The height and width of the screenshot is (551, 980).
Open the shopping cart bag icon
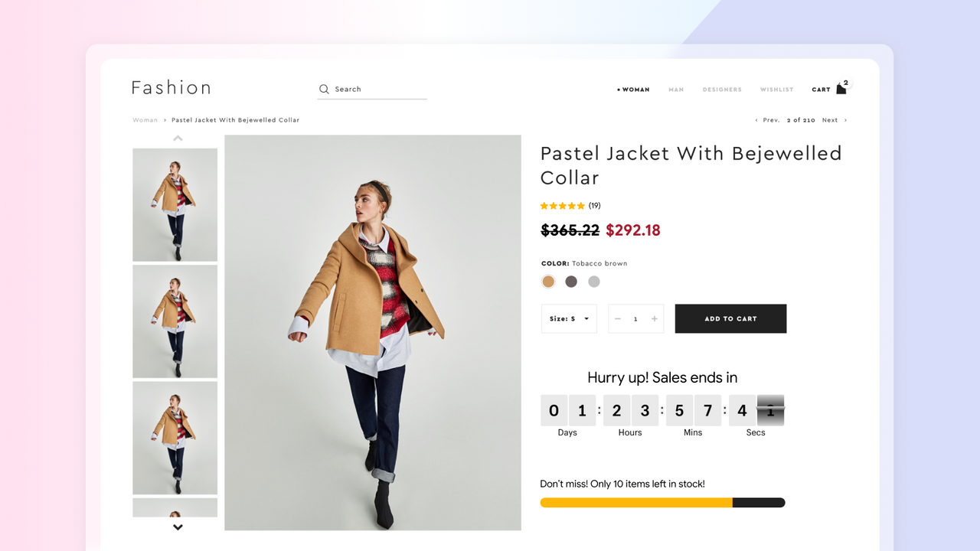click(x=840, y=89)
